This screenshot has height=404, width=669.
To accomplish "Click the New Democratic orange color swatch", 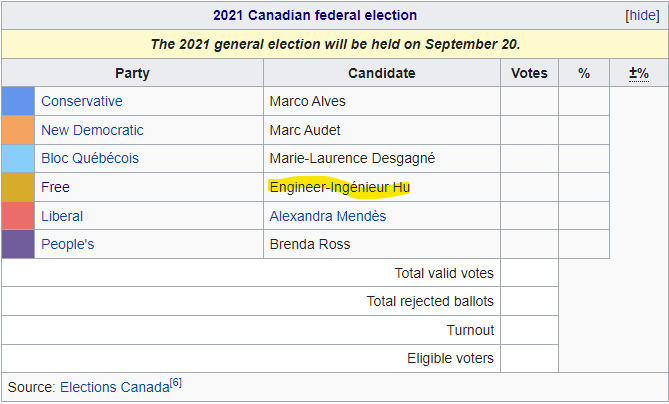I will (x=18, y=130).
